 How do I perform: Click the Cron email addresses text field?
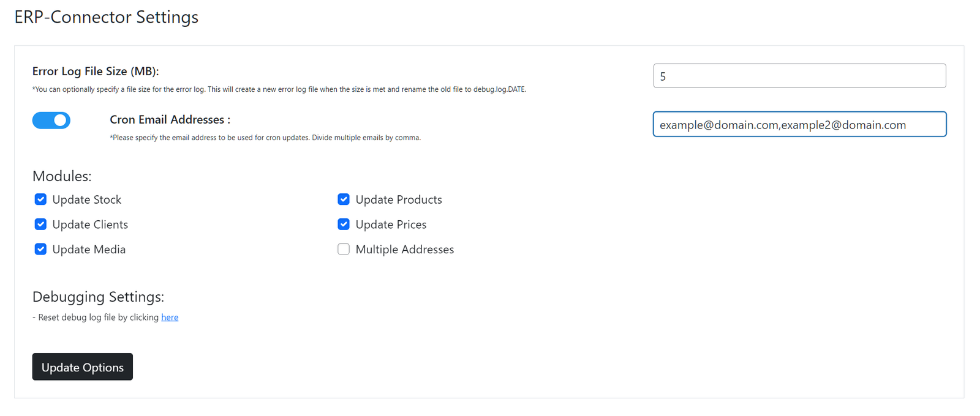click(x=799, y=124)
